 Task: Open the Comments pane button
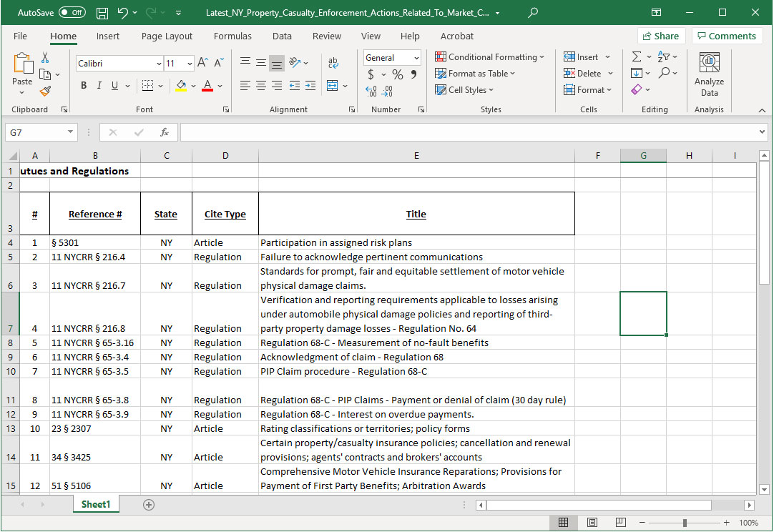(x=725, y=36)
